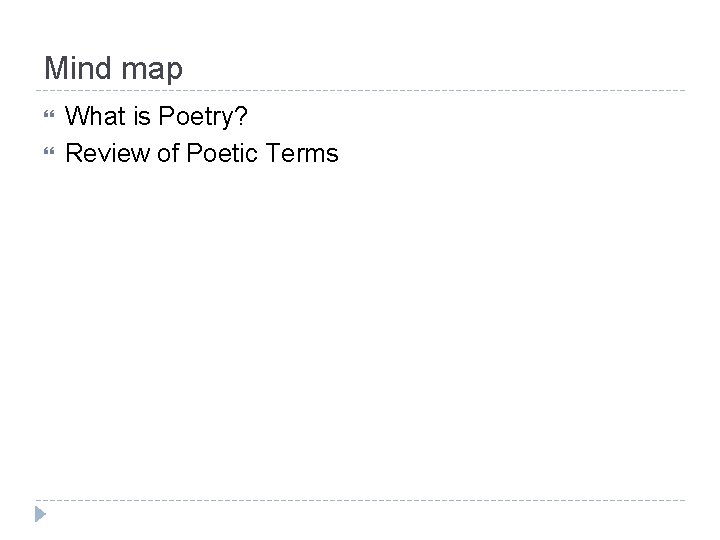
Task: Click the empty slide body below the bullets
Action: click(360, 320)
